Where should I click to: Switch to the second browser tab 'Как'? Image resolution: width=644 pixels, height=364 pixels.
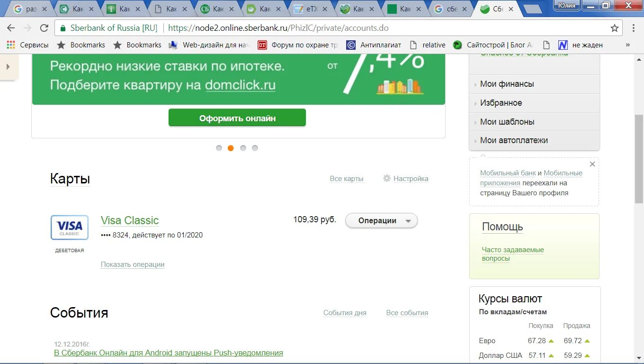(77, 9)
